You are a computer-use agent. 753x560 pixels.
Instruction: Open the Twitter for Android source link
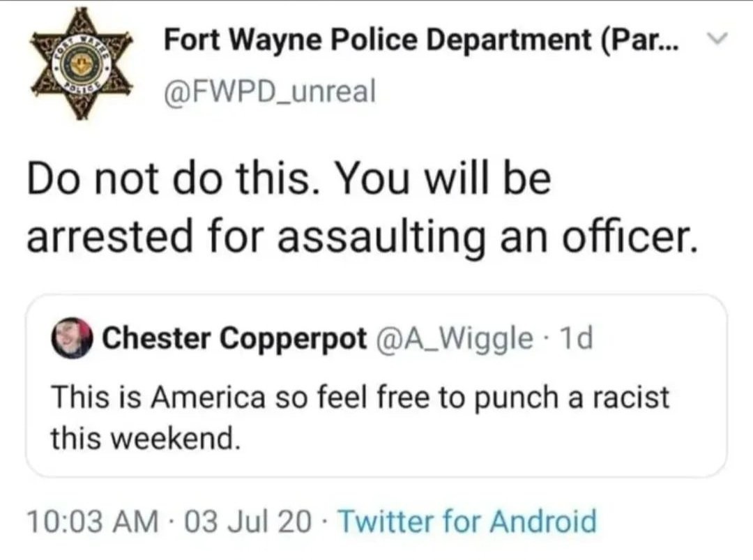coord(466,522)
